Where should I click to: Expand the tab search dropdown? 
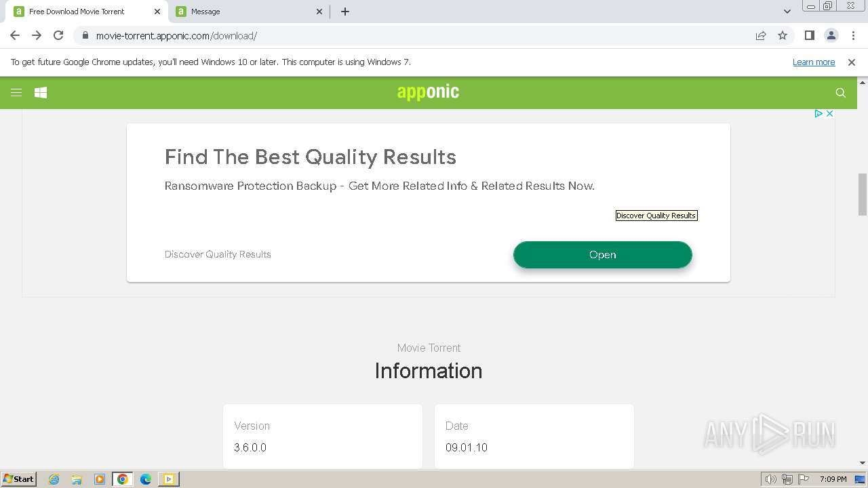click(x=787, y=12)
